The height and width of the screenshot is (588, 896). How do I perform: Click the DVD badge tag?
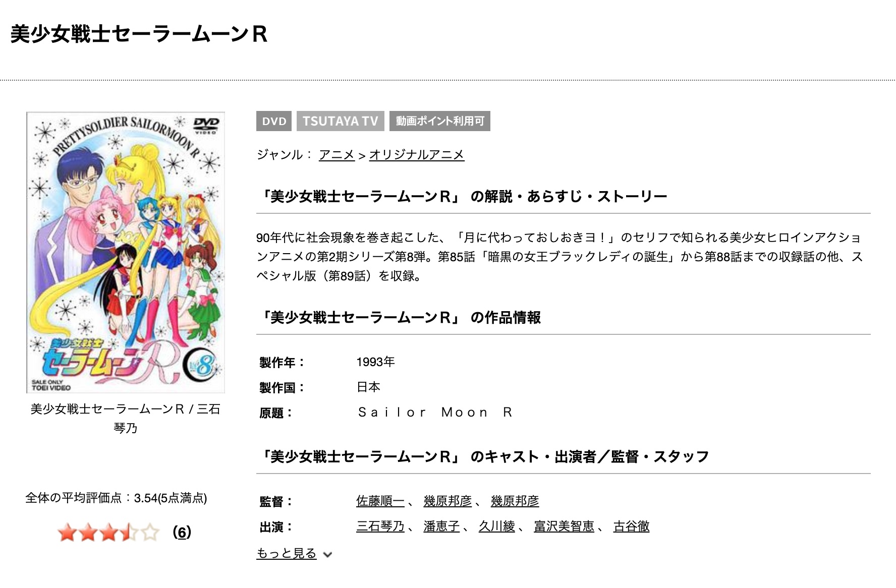[274, 121]
